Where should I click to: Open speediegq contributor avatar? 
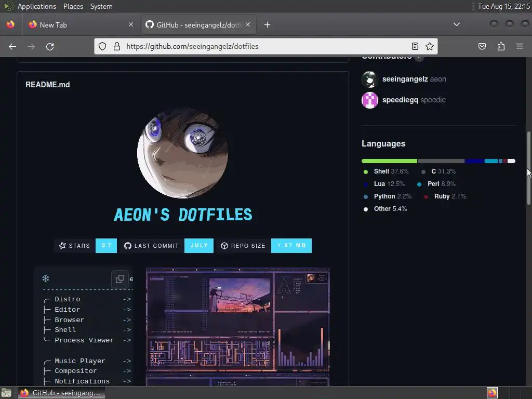pyautogui.click(x=370, y=100)
